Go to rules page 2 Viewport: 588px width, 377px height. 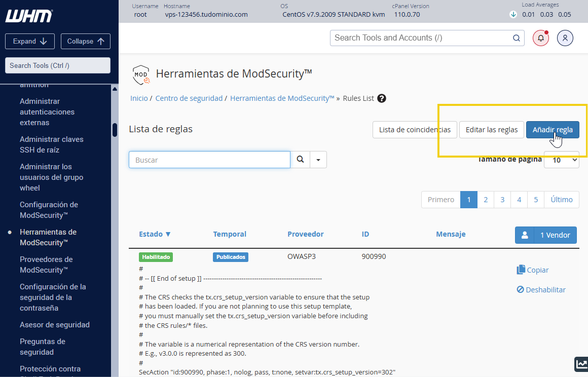coord(486,200)
